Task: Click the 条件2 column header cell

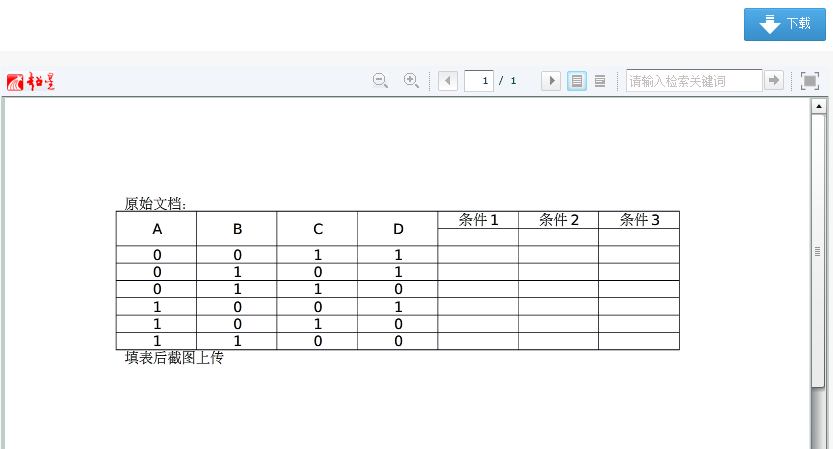Action: [559, 220]
